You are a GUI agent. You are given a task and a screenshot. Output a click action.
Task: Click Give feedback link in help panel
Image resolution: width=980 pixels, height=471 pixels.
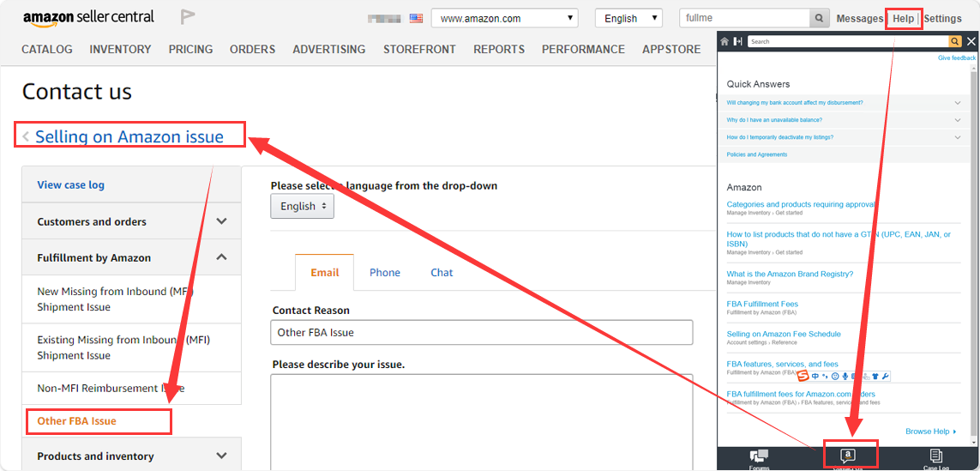pyautogui.click(x=957, y=57)
